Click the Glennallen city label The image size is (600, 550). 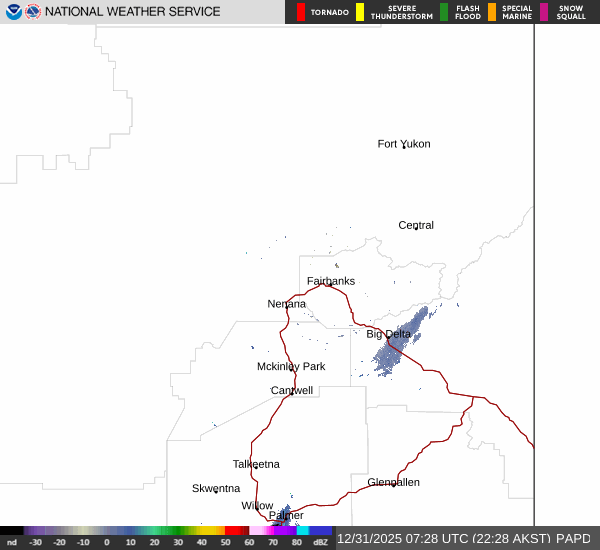pyautogui.click(x=393, y=482)
